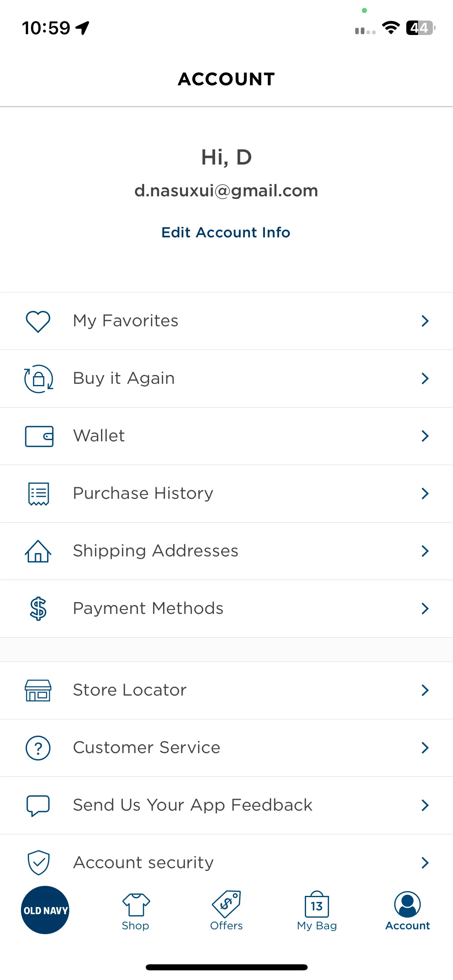Open the Send Us Your App Feedback row

[x=226, y=805]
